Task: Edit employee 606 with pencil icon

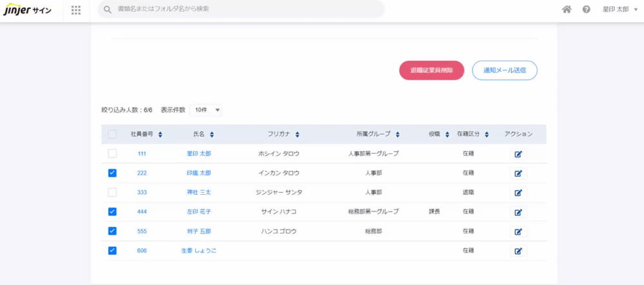Action: 518,251
